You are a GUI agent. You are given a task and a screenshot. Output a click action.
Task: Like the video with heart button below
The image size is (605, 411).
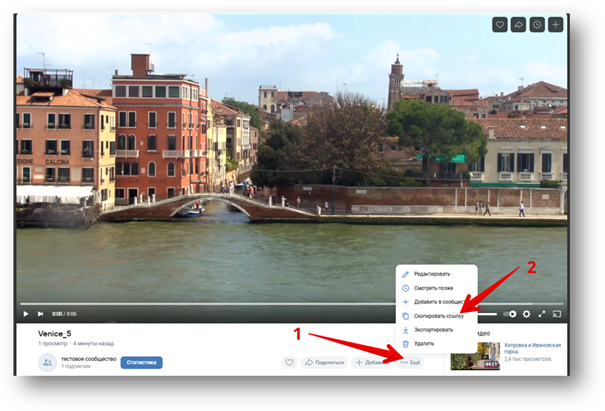click(289, 362)
